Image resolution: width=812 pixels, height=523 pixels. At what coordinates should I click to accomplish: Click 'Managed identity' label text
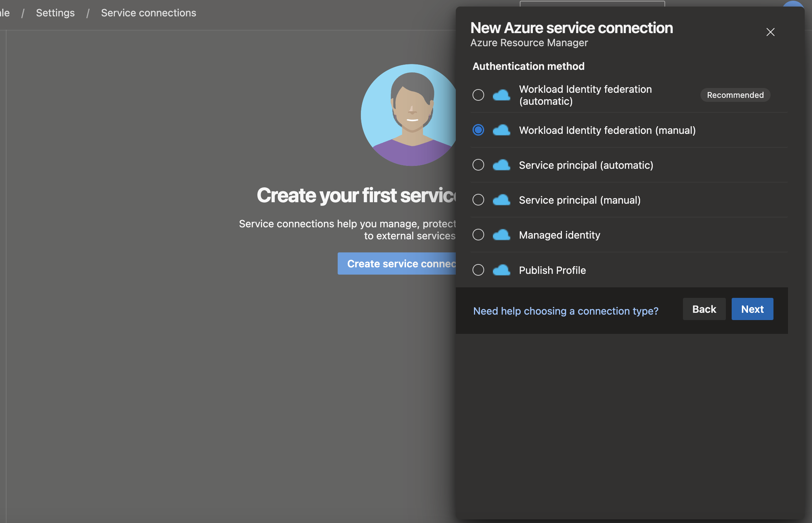point(559,235)
